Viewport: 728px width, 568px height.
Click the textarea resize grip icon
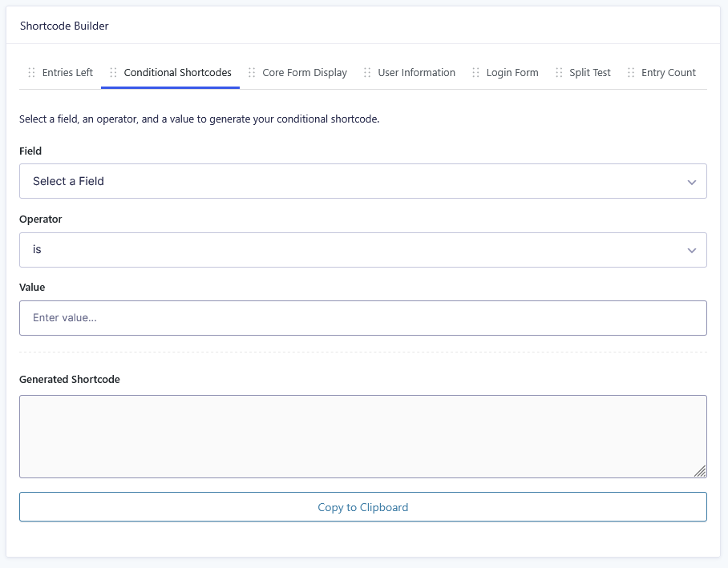(x=700, y=471)
